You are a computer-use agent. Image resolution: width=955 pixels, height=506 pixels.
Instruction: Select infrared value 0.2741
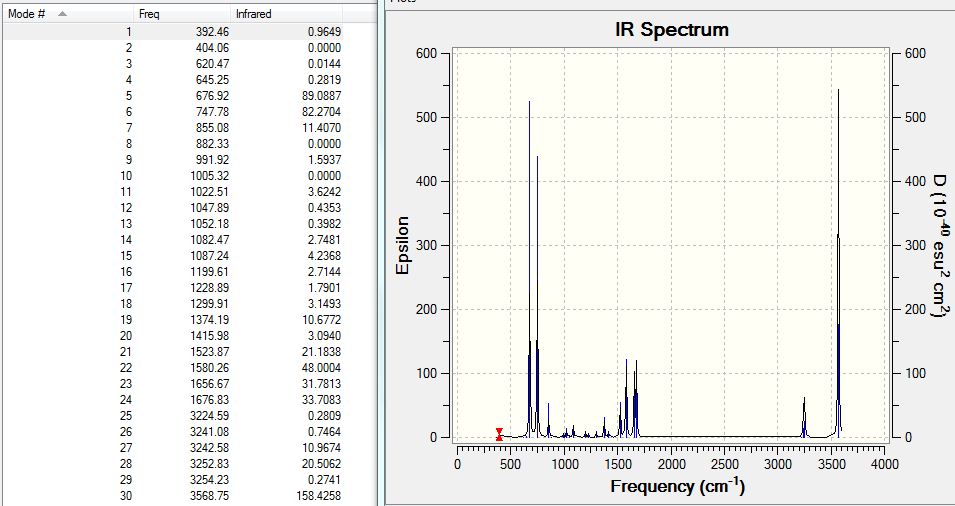click(x=324, y=480)
